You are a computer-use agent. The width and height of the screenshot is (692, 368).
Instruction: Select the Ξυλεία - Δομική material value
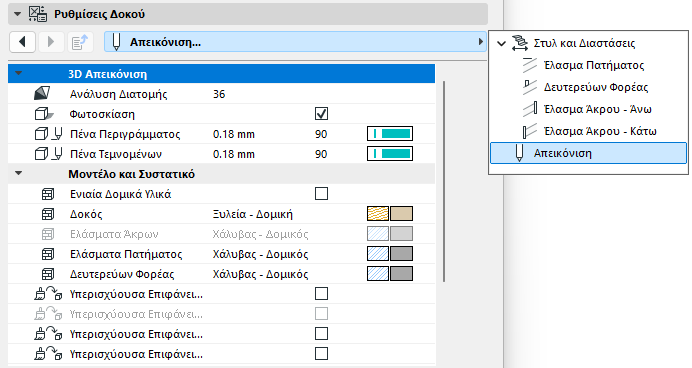(x=252, y=214)
